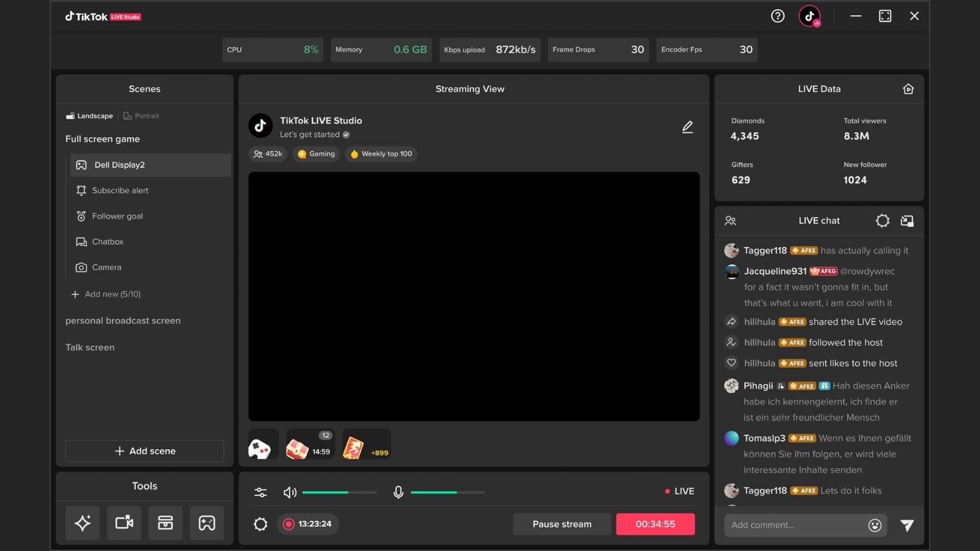
Task: Open the LIVE chat viewers list icon
Action: point(730,220)
